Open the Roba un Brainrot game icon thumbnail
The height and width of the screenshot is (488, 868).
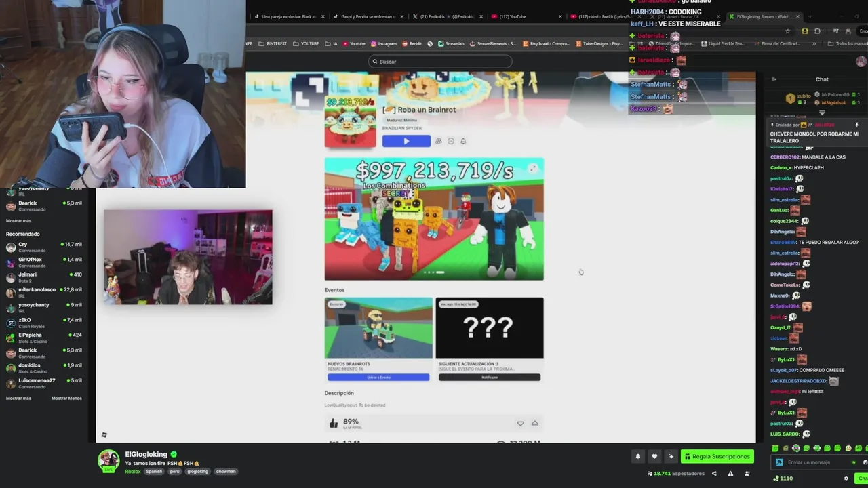click(350, 121)
